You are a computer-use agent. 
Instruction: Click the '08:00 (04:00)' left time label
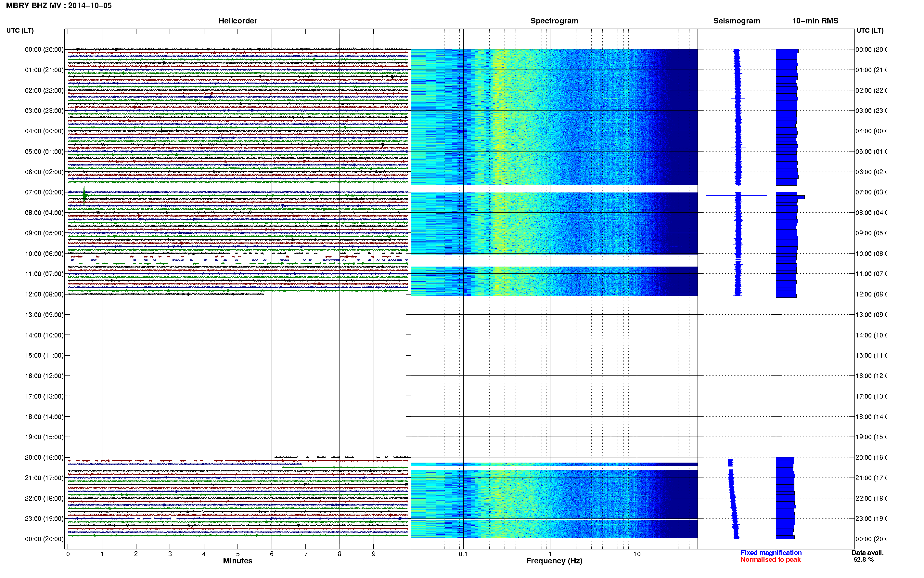(44, 213)
